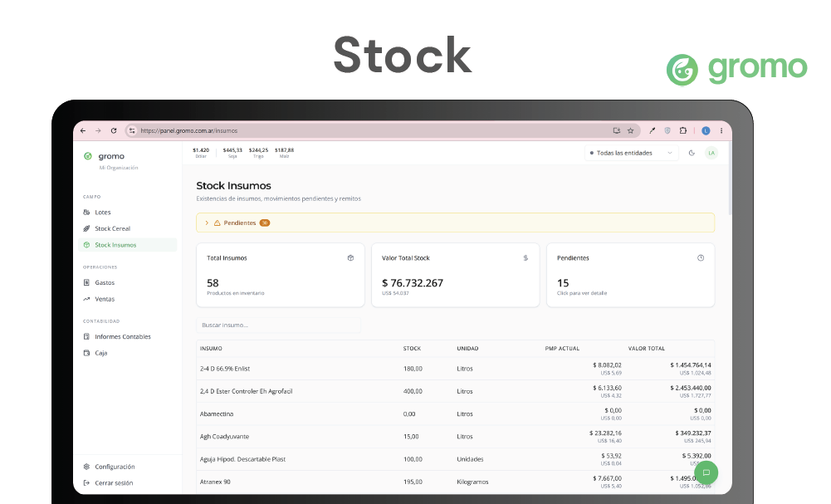
Task: Bookmark page with the star icon
Action: pyautogui.click(x=631, y=130)
